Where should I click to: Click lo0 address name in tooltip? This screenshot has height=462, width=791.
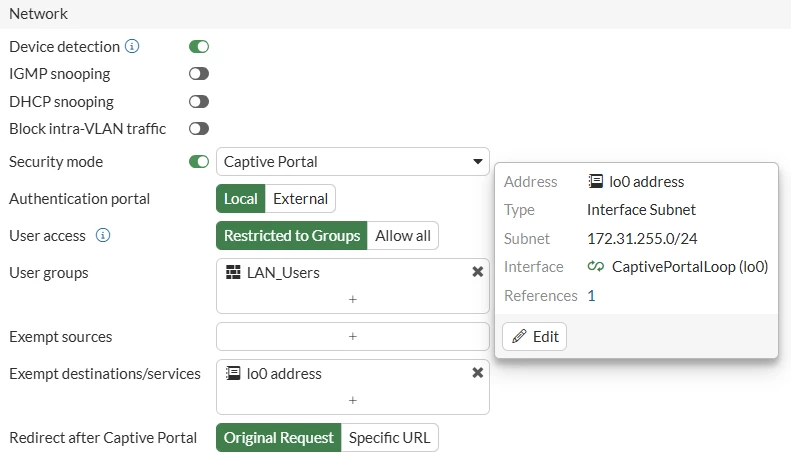click(x=646, y=182)
